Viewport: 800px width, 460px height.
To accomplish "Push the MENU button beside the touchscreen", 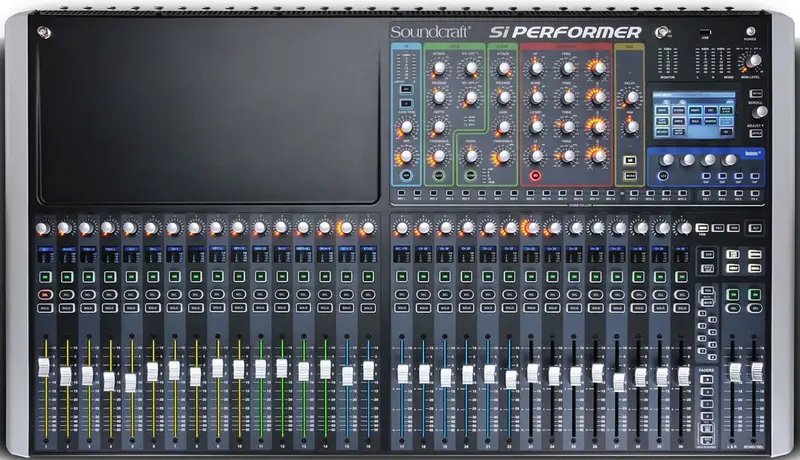I will click(x=756, y=93).
